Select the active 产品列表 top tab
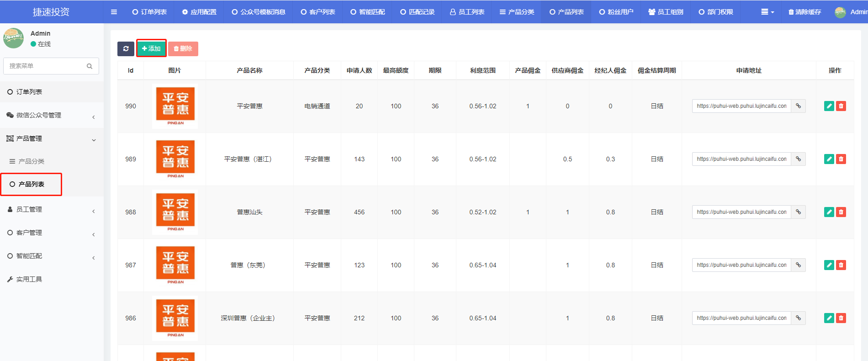868x361 pixels. (567, 12)
